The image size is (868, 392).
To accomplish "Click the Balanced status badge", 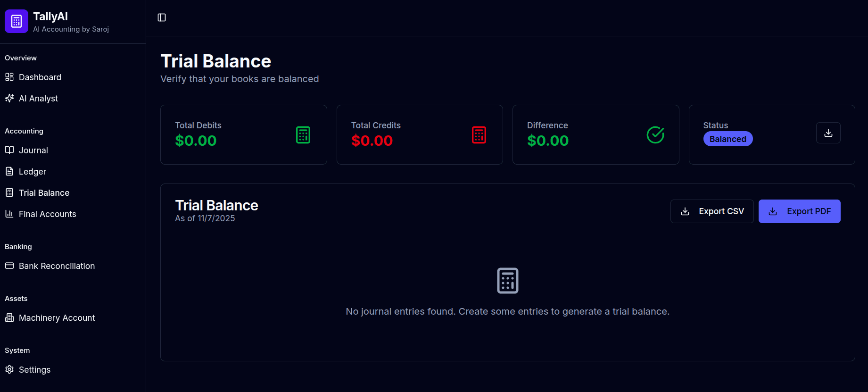I will coord(727,139).
